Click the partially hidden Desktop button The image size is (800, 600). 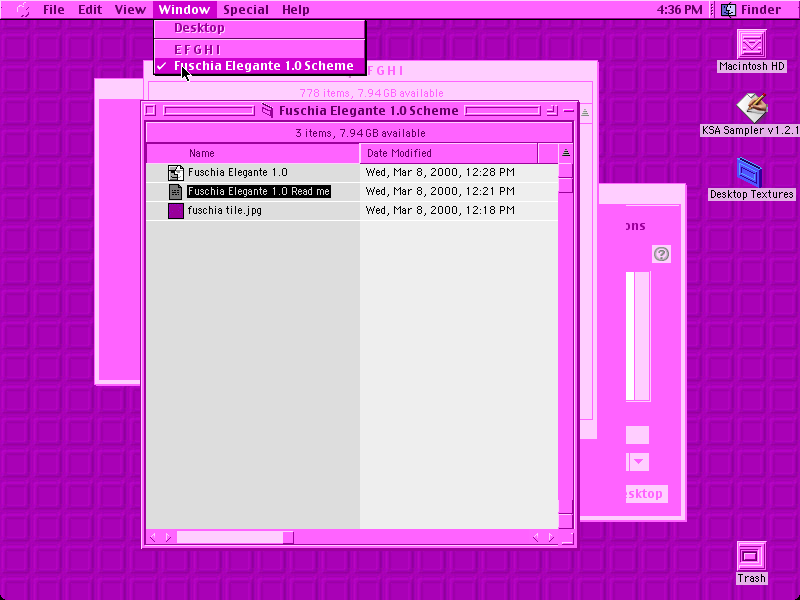[646, 493]
